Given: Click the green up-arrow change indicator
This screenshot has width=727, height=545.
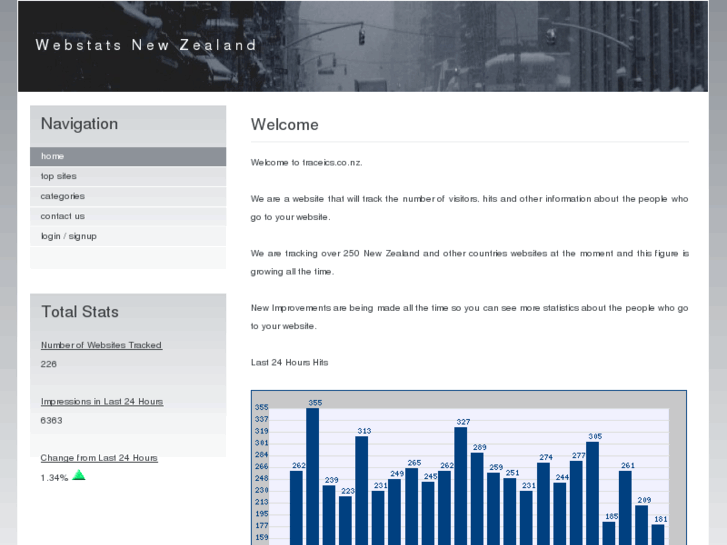Looking at the screenshot, I should (79, 475).
